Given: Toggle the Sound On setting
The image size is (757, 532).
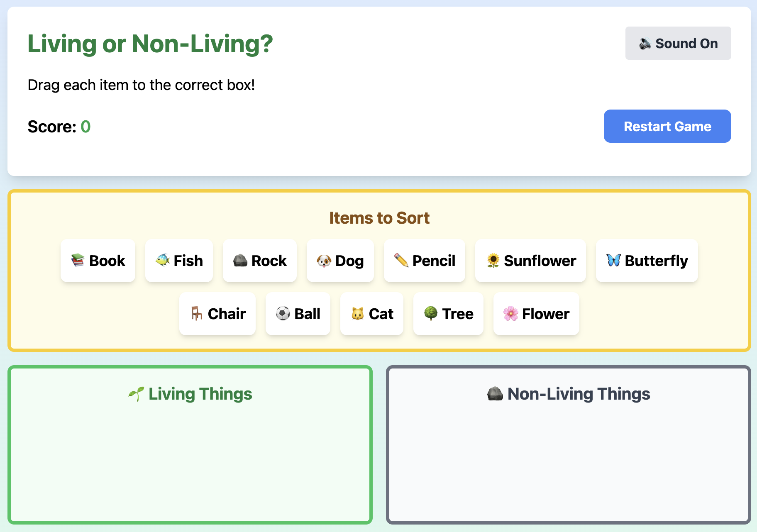Looking at the screenshot, I should pyautogui.click(x=678, y=43).
